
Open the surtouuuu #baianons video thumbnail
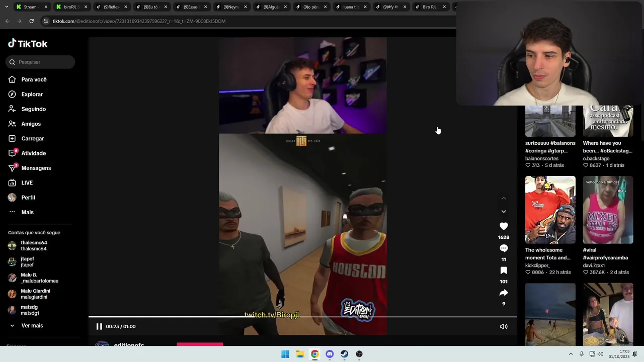point(550,121)
